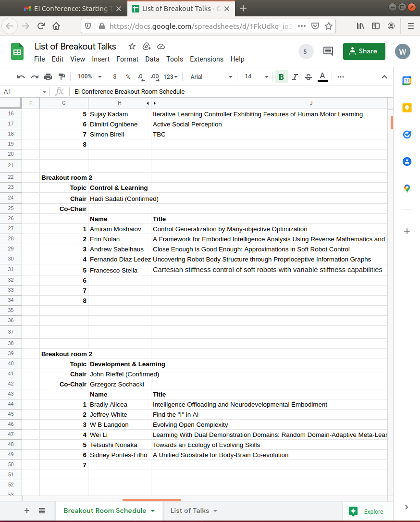This screenshot has width=420, height=522.
Task: Open Google Calendar side panel icon
Action: point(407,81)
